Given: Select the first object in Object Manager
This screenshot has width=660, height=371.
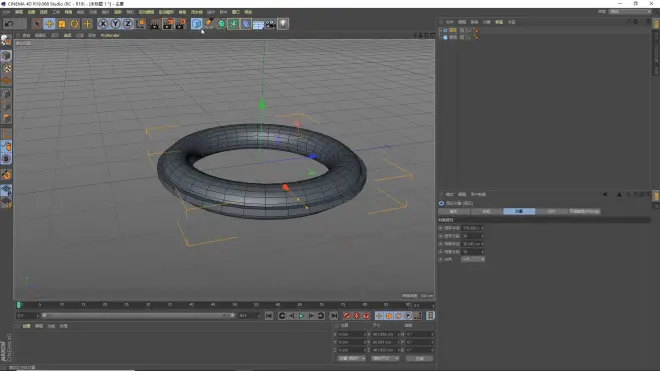Looking at the screenshot, I should pos(452,30).
